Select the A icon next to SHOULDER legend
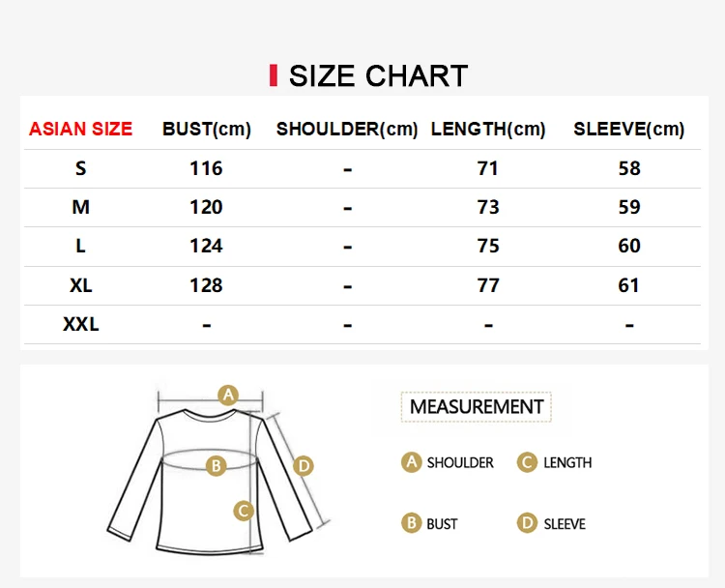The image size is (725, 588). (x=412, y=462)
